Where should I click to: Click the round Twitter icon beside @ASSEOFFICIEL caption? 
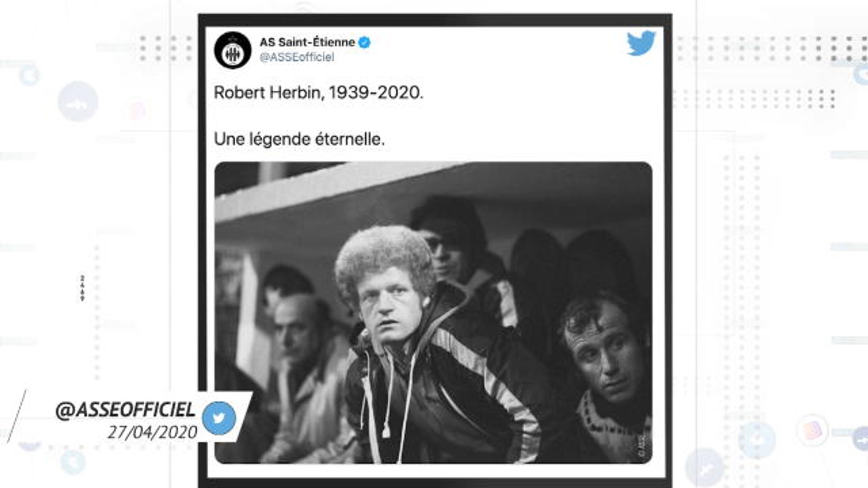219,418
